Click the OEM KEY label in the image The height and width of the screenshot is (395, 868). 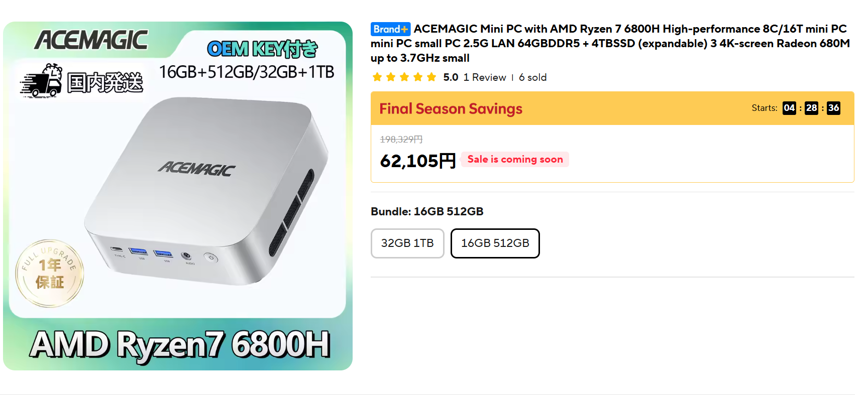tap(262, 49)
